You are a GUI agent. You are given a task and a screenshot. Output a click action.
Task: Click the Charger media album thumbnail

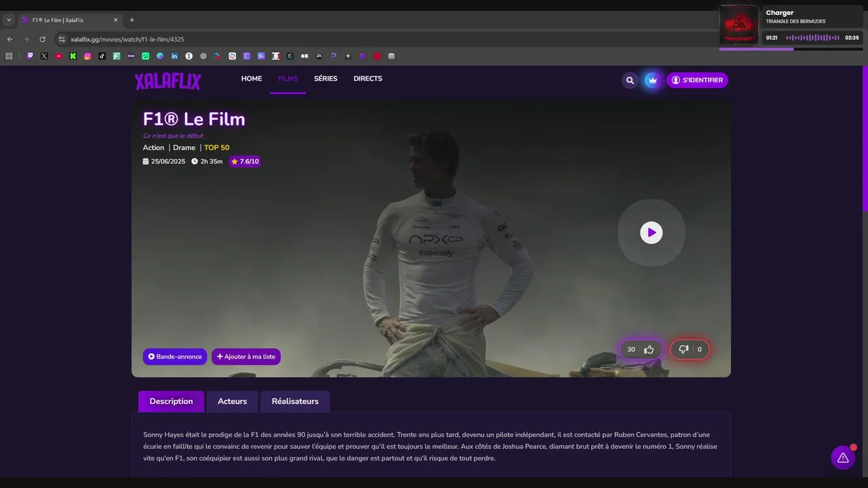pos(739,25)
